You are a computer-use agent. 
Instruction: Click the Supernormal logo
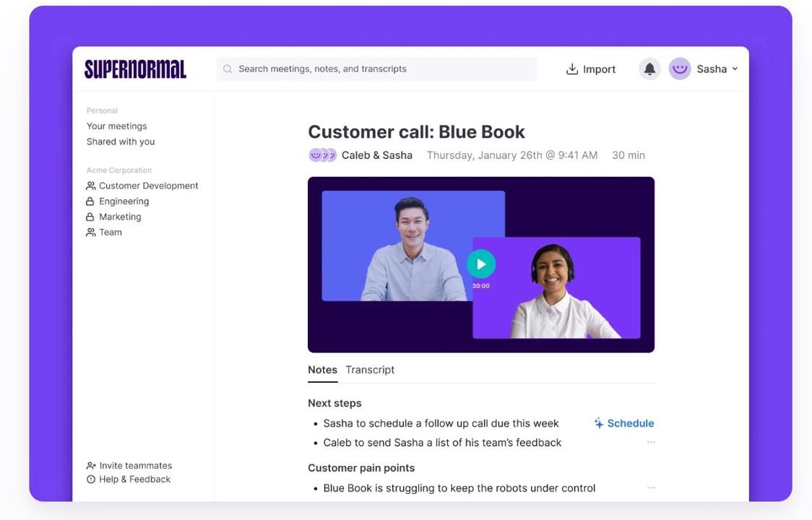[x=135, y=69]
